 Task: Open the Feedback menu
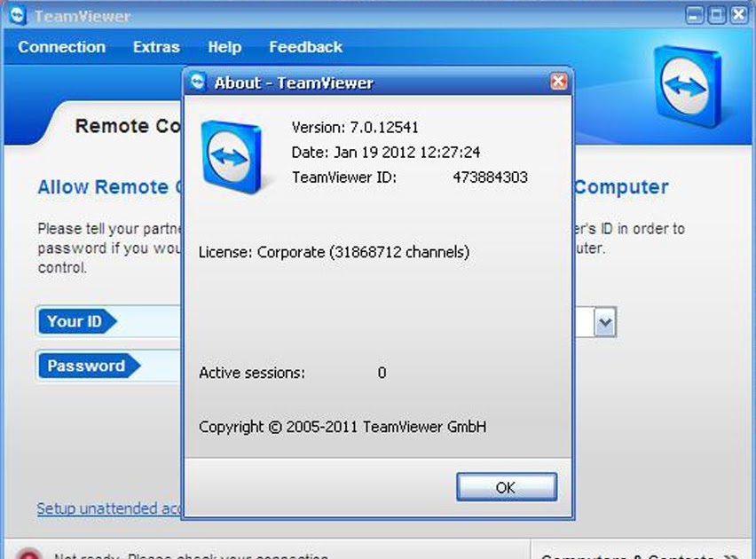(x=305, y=47)
